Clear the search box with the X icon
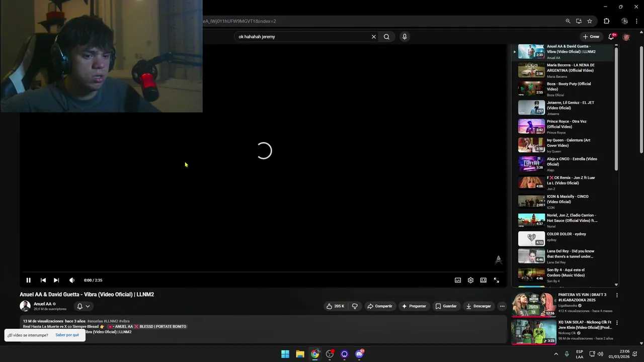Viewport: 644px width, 362px height. [374, 37]
